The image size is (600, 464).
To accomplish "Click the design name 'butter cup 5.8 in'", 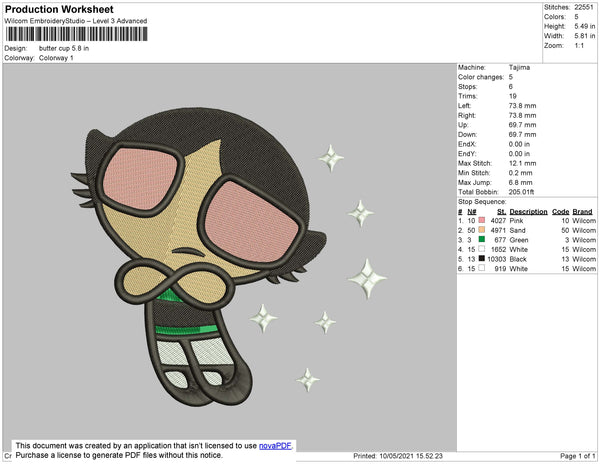I will click(64, 49).
